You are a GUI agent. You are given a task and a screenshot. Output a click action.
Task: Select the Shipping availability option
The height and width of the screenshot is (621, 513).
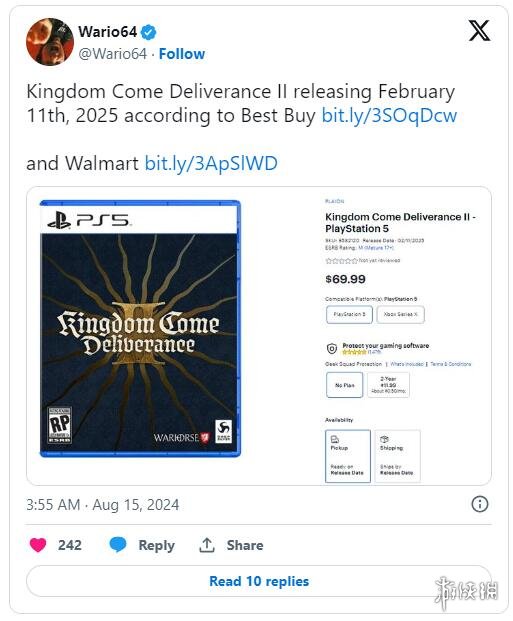tap(397, 456)
